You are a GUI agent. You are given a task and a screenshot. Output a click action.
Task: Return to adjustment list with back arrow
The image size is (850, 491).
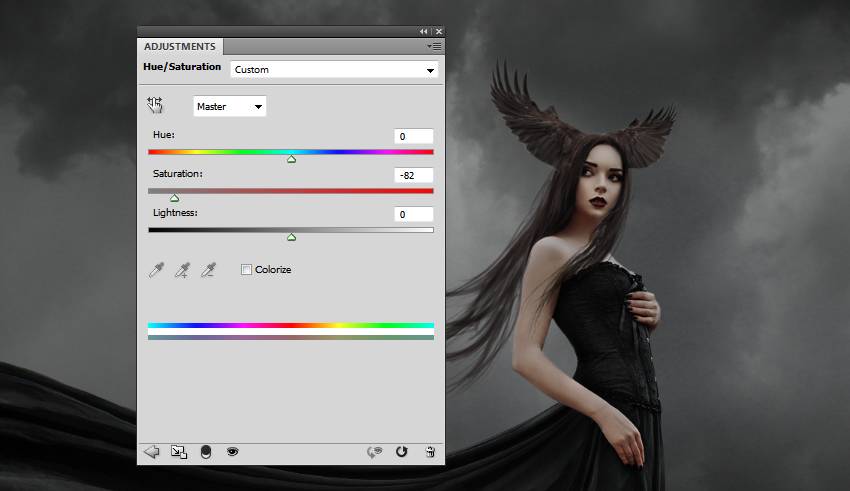coord(152,452)
